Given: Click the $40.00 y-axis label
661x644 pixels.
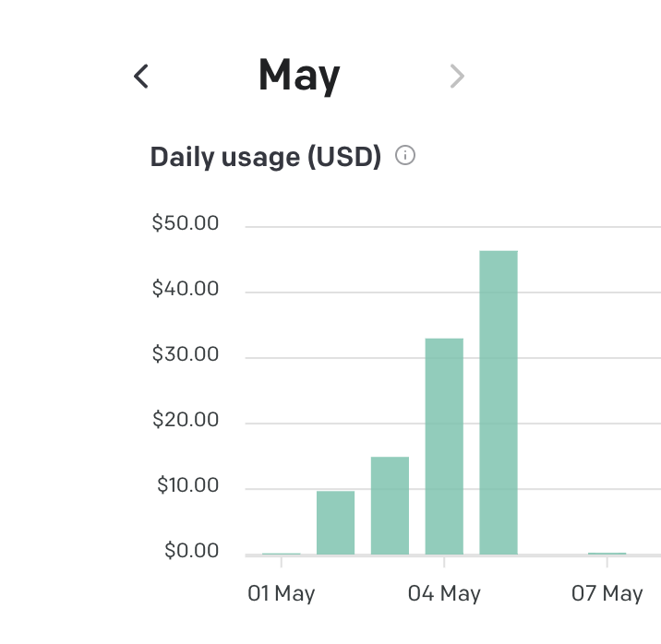Looking at the screenshot, I should tap(185, 288).
